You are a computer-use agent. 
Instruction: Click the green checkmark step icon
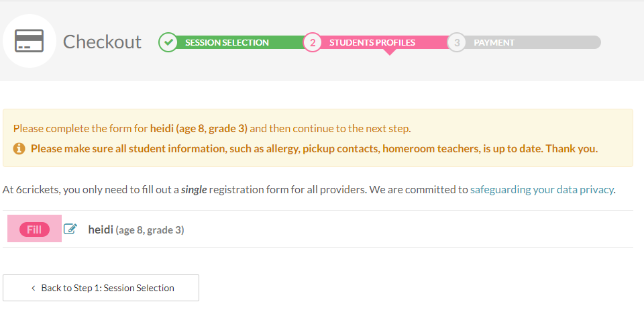(168, 42)
